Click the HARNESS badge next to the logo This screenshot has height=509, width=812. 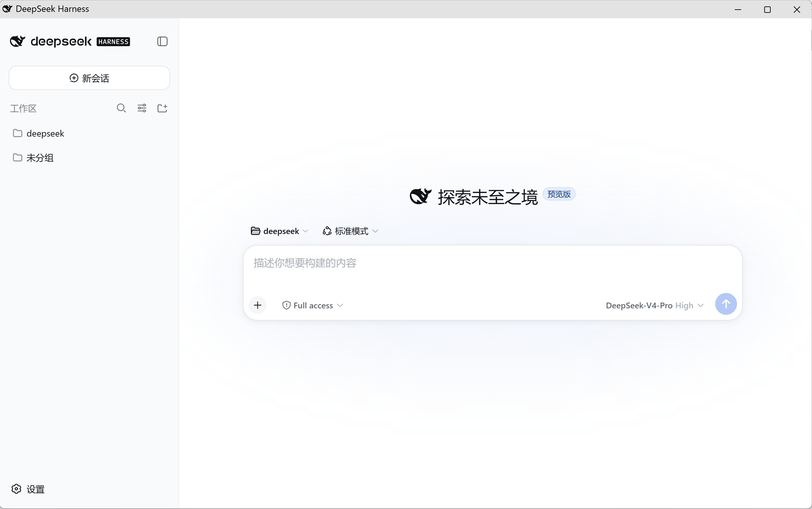[x=113, y=42]
